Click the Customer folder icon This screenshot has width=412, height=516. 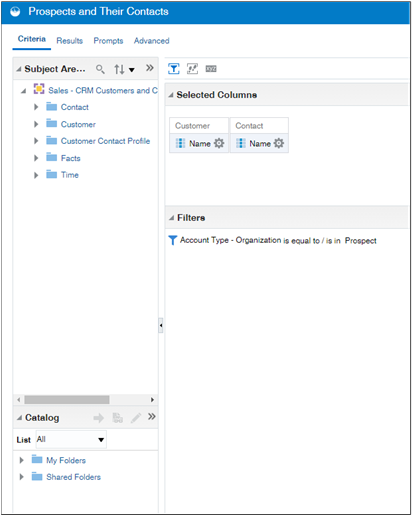pyautogui.click(x=51, y=123)
